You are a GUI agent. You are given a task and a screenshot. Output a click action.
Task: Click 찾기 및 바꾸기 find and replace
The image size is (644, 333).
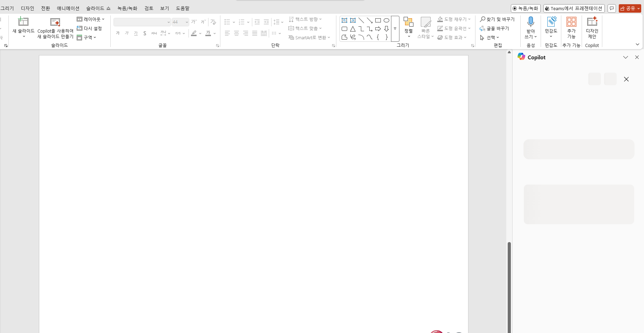[x=497, y=19]
